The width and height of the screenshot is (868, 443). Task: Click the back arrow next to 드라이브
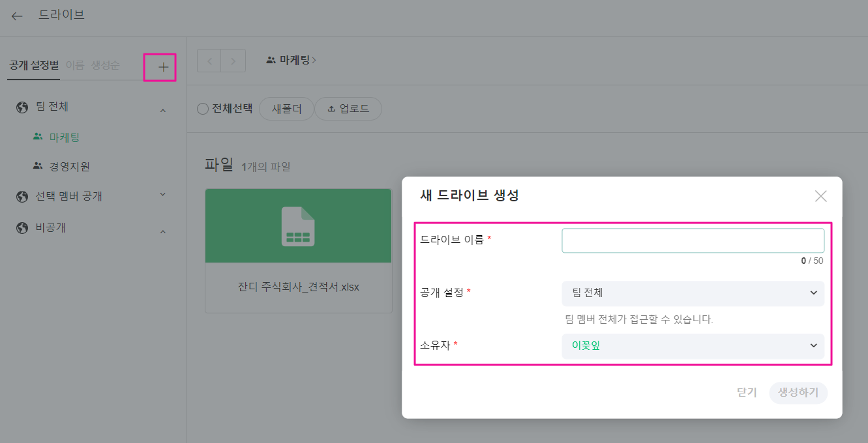tap(17, 16)
